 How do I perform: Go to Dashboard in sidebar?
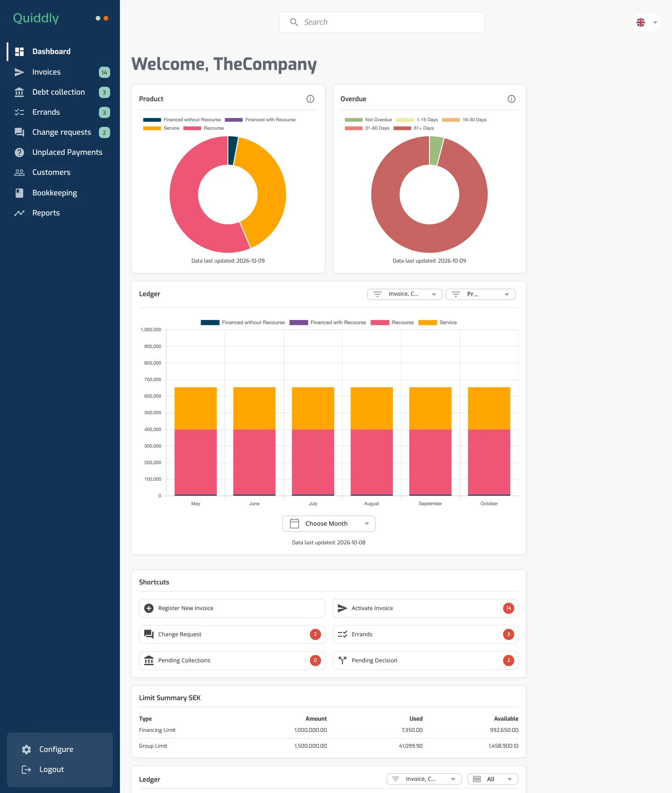[60, 51]
